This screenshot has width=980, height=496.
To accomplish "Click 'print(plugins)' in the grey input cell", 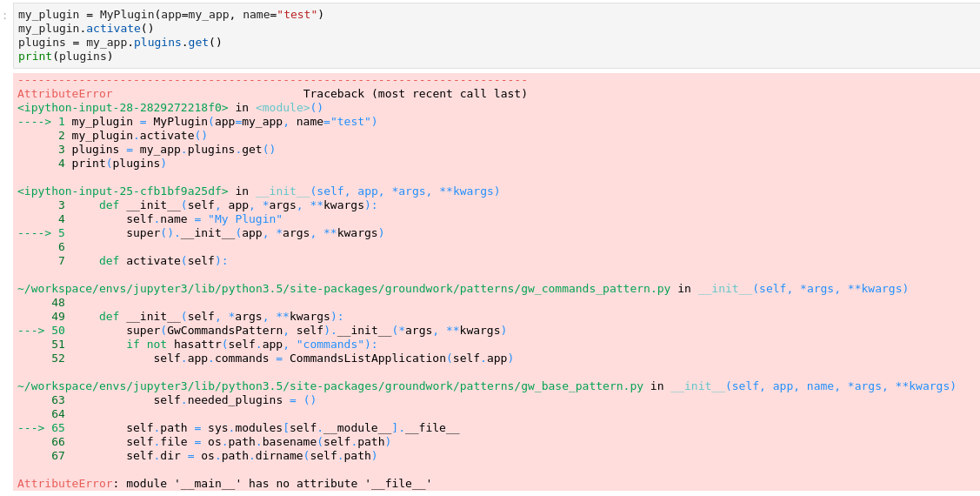I will (65, 57).
